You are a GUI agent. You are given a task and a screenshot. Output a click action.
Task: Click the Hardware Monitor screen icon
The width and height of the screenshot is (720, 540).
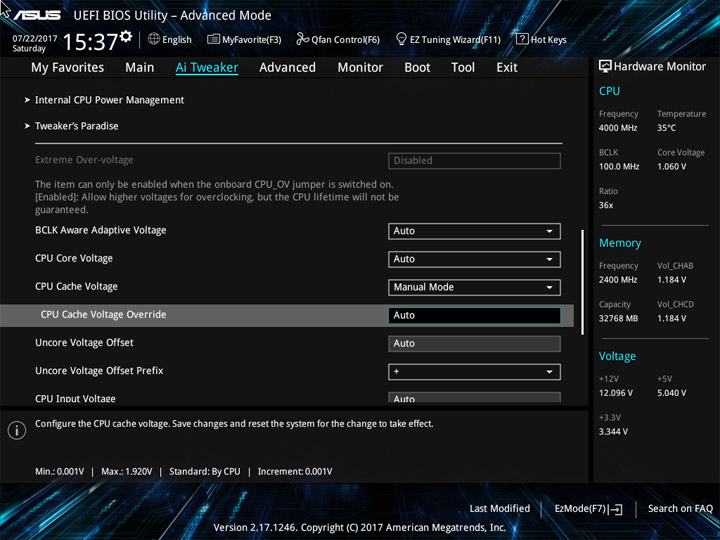(x=605, y=66)
